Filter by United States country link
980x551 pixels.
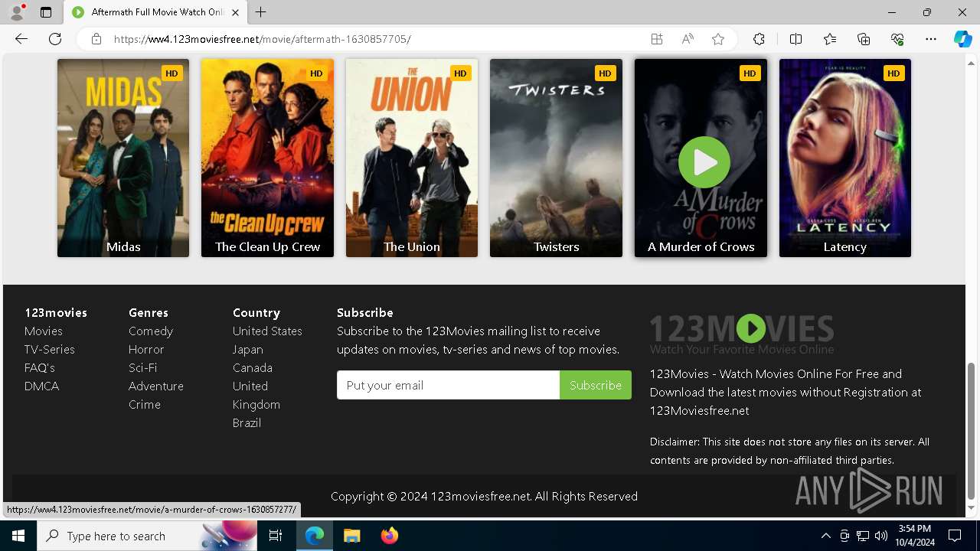pos(267,331)
